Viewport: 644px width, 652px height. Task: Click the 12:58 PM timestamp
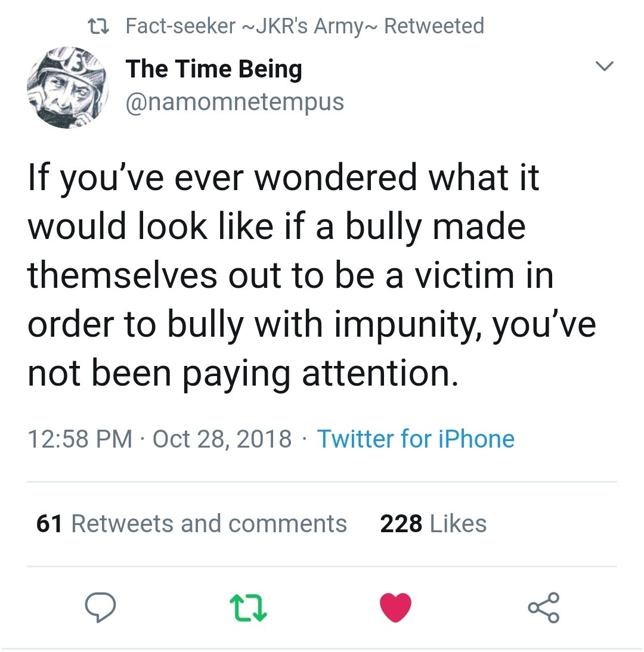(x=80, y=439)
